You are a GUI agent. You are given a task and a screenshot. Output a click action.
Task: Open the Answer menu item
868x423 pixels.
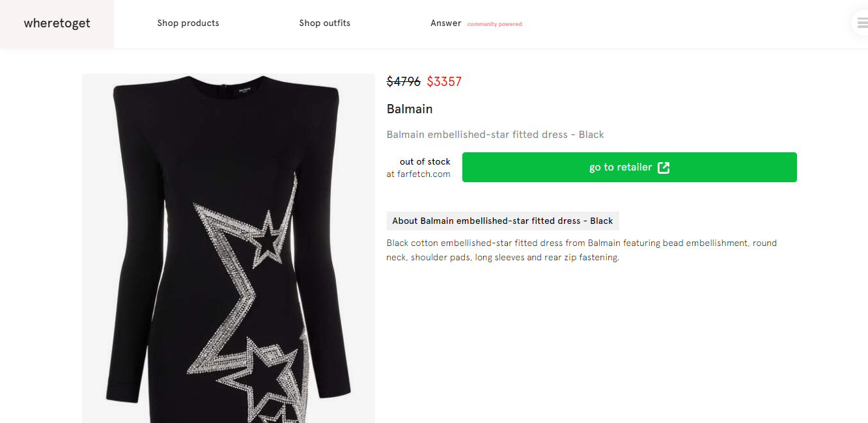[x=445, y=23]
